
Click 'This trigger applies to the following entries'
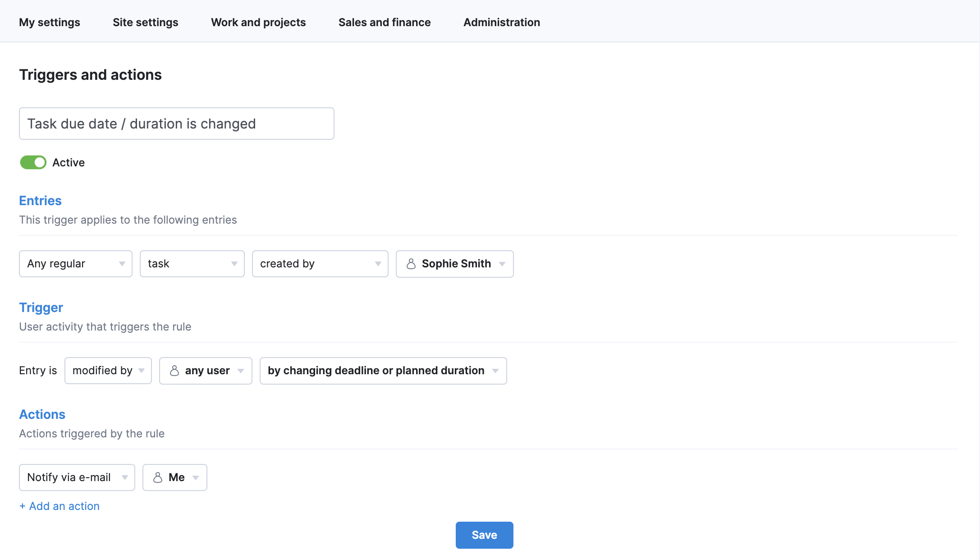(x=128, y=220)
